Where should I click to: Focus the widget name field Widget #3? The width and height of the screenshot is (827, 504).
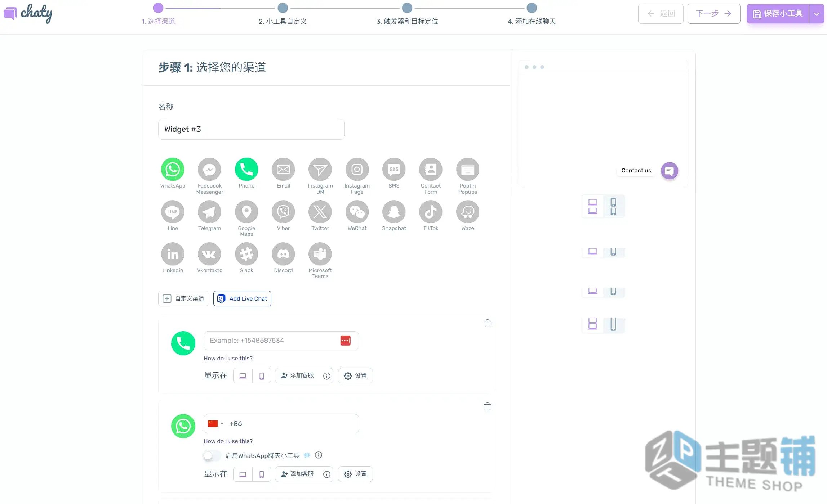tap(251, 129)
